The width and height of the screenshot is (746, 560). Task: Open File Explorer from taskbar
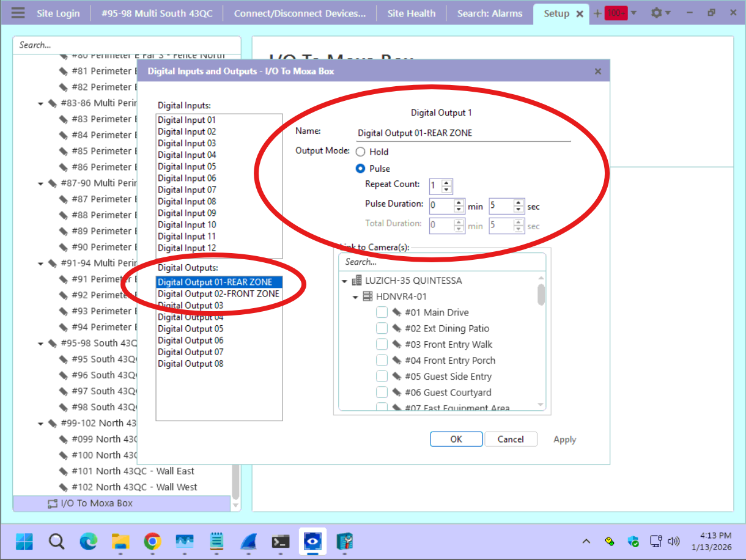coord(120,541)
